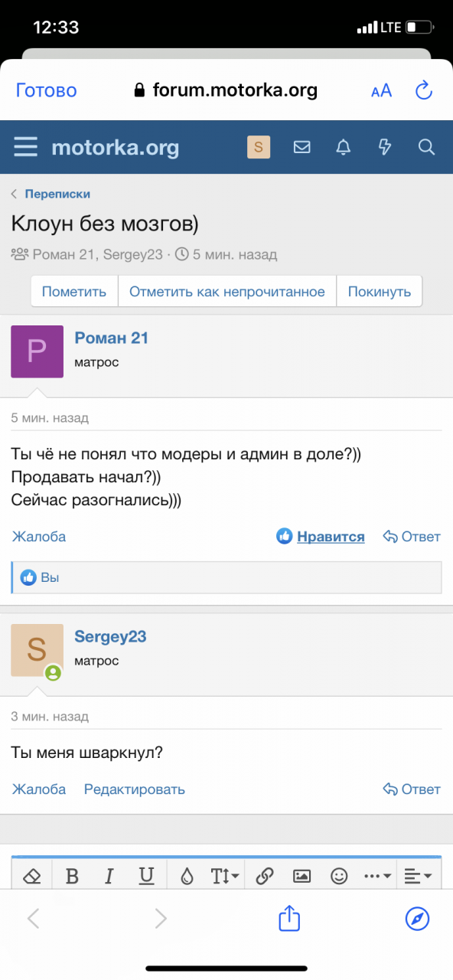Expand the font size dropdown

(x=225, y=876)
